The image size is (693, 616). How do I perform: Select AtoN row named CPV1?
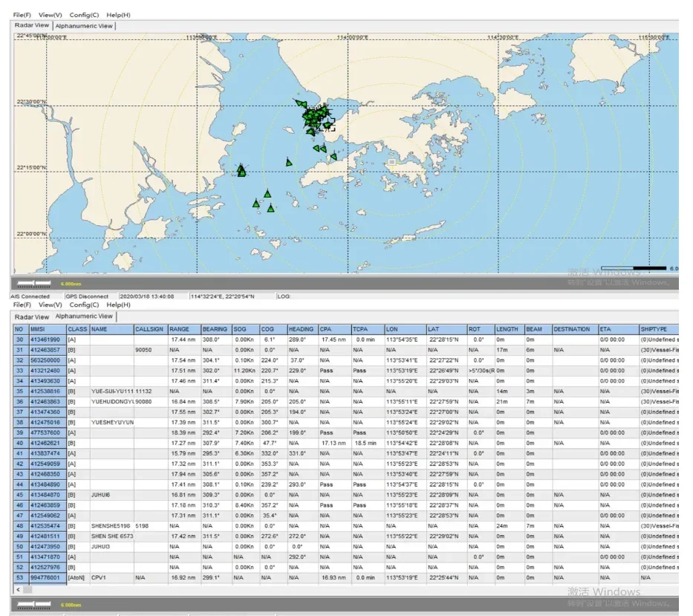click(x=346, y=577)
